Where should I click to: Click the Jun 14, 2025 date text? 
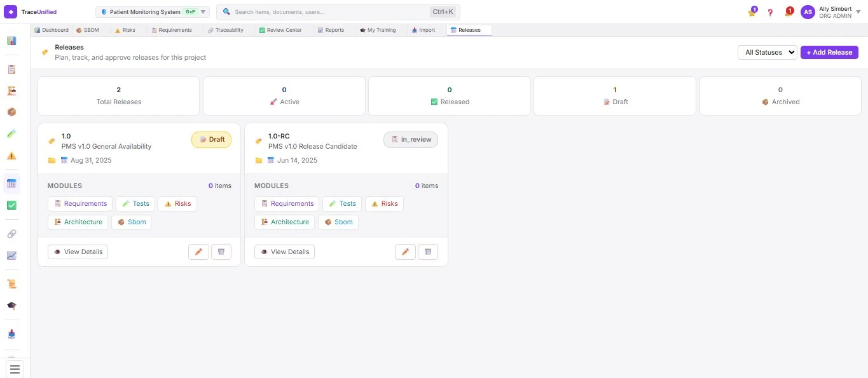click(297, 160)
